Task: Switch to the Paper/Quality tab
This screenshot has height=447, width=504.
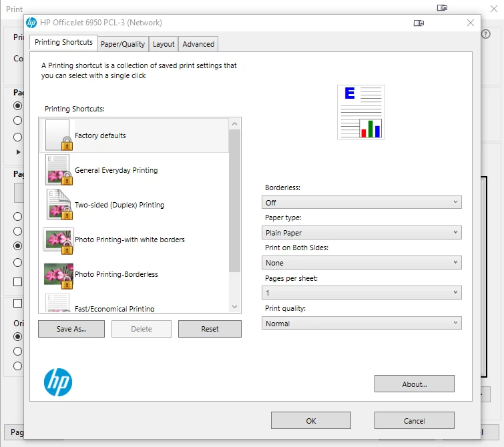Action: click(123, 44)
